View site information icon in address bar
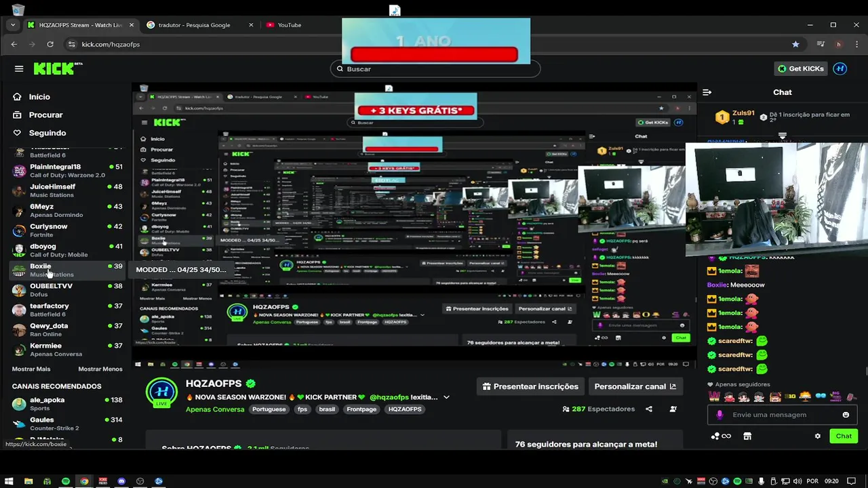868x488 pixels. pyautogui.click(x=72, y=44)
